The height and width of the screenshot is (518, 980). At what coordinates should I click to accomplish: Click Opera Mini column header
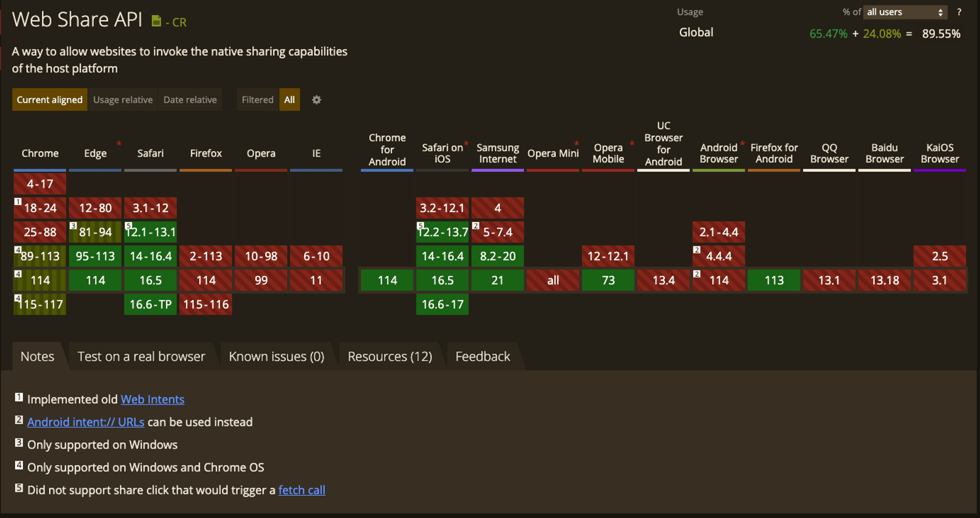pos(553,153)
